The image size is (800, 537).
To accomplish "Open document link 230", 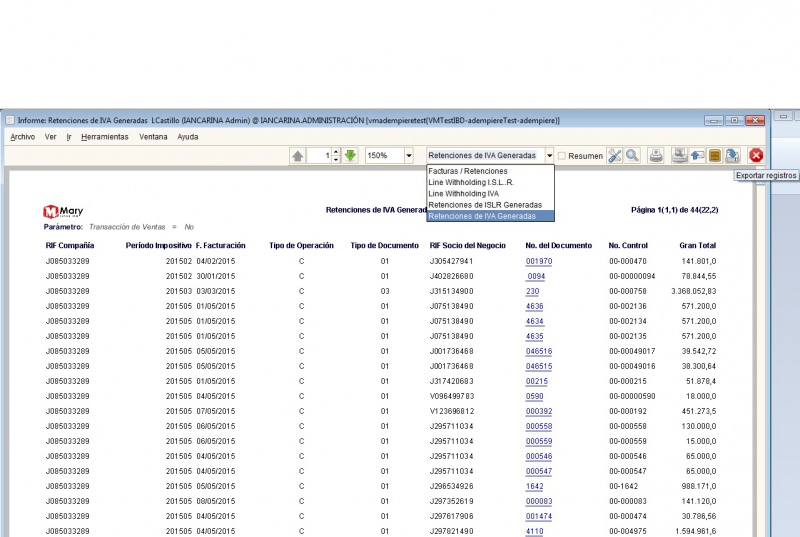I will [x=533, y=291].
